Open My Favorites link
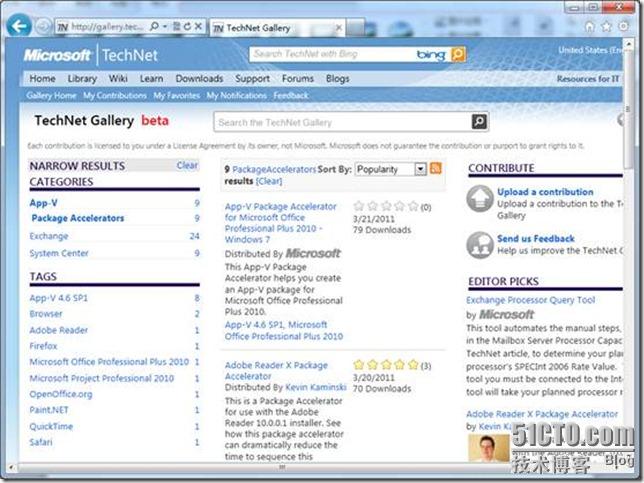This screenshot has height=483, width=644. [x=177, y=96]
